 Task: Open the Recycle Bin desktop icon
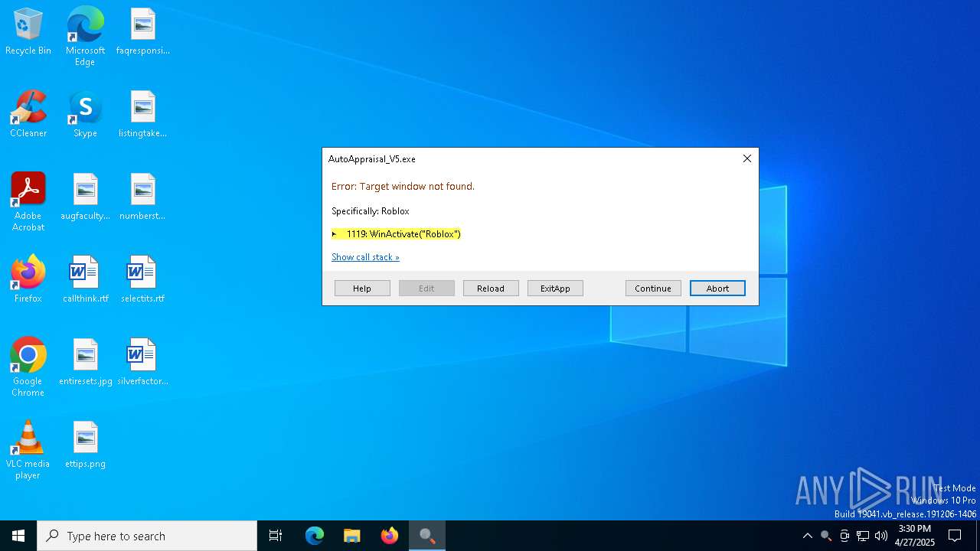click(x=28, y=32)
